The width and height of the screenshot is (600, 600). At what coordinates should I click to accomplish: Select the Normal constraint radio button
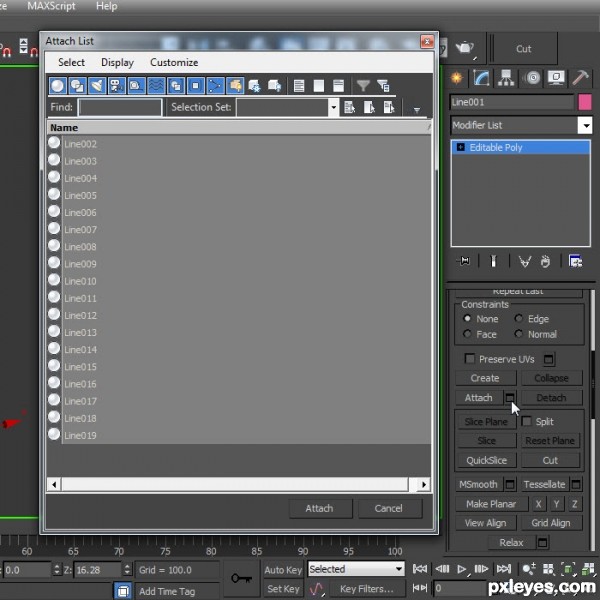coord(519,334)
